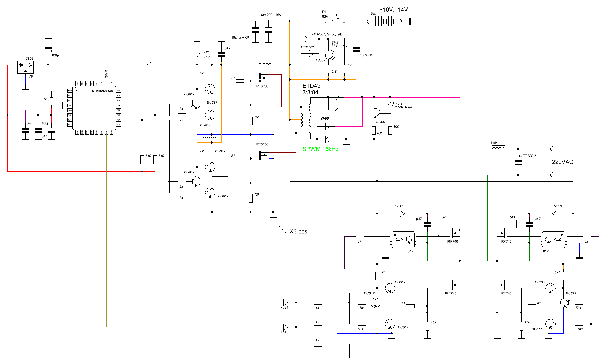Viewport: 605px width, 364px height.
Task: Click the TVS 18V diode symbol
Action: click(197, 54)
